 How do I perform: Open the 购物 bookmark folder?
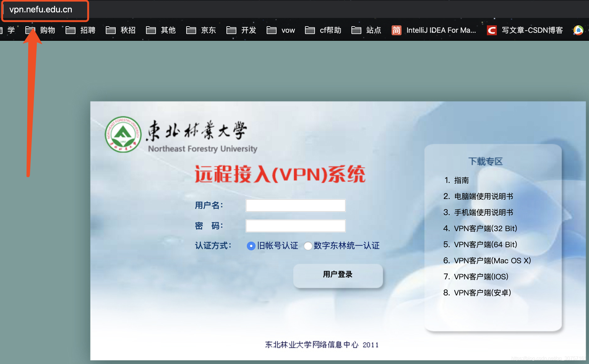coord(40,30)
